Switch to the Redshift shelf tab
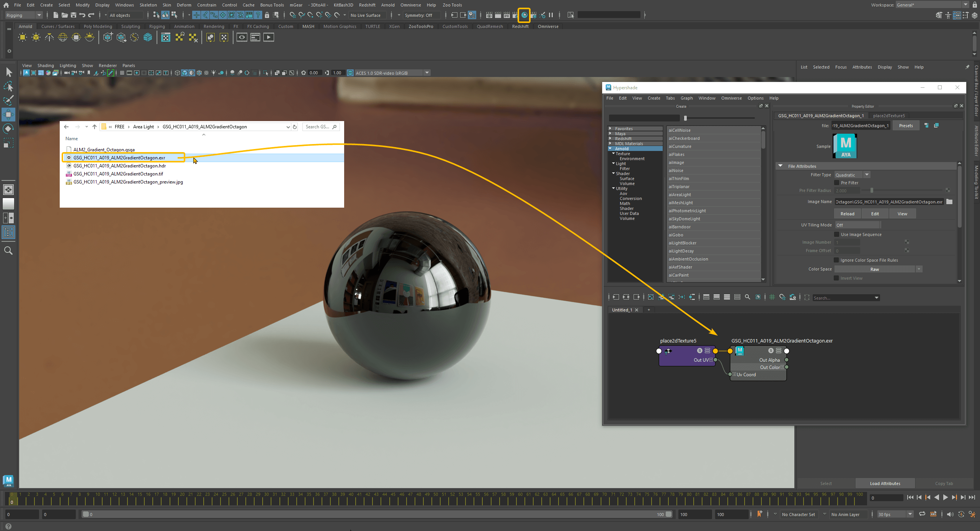 (520, 26)
